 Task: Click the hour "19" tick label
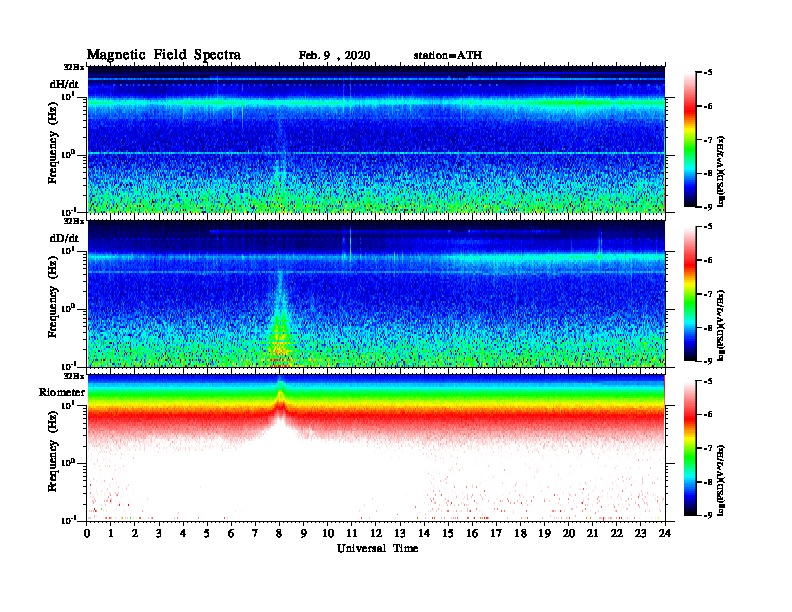pos(544,534)
